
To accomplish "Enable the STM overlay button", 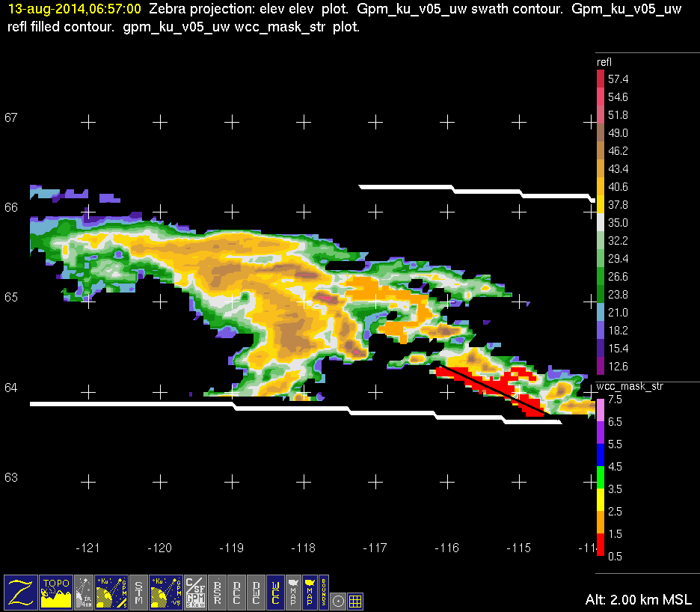I will coord(139,592).
